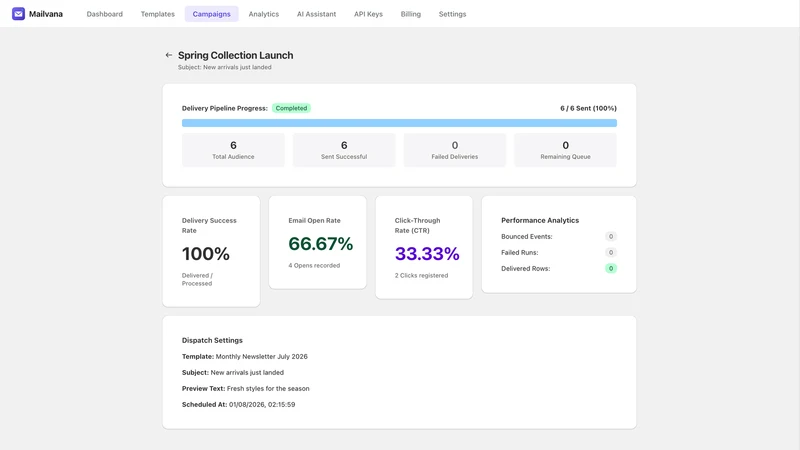Click the "Click-Through Rate (CTR)" label
This screenshot has height=450, width=800.
pyautogui.click(x=417, y=226)
